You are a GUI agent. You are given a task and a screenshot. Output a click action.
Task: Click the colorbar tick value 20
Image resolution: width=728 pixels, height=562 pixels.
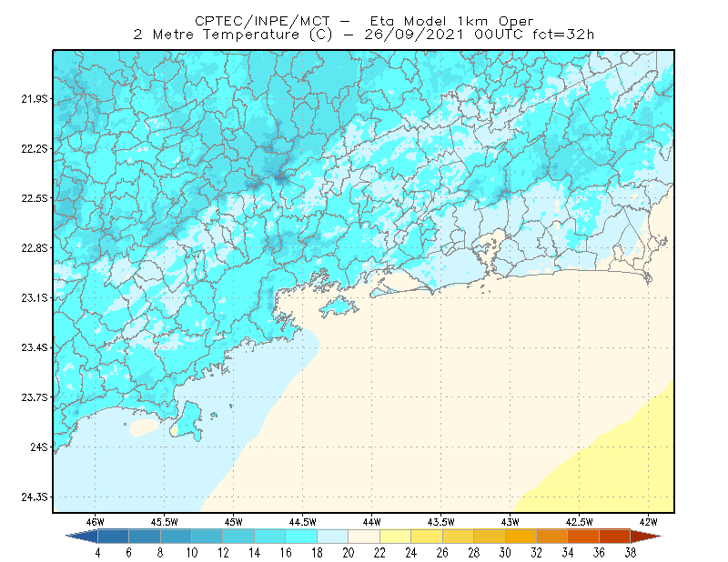(349, 553)
